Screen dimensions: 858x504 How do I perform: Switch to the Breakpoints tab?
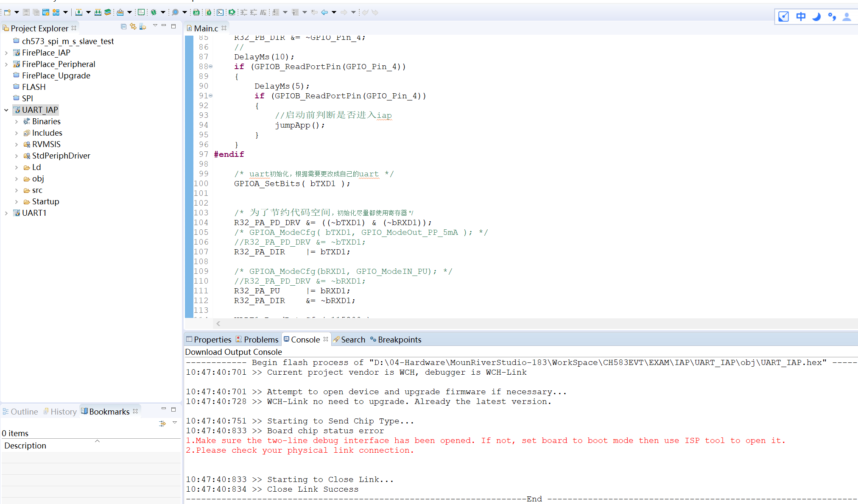396,340
